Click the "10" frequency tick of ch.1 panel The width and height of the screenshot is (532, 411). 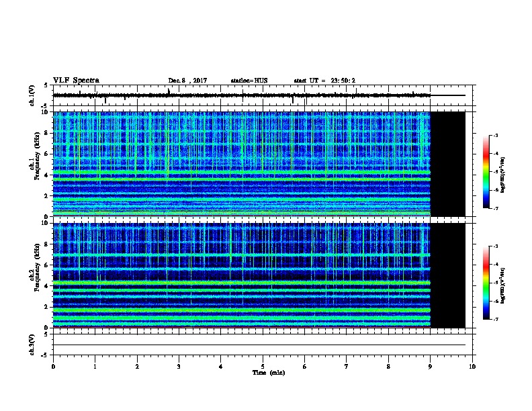point(46,112)
